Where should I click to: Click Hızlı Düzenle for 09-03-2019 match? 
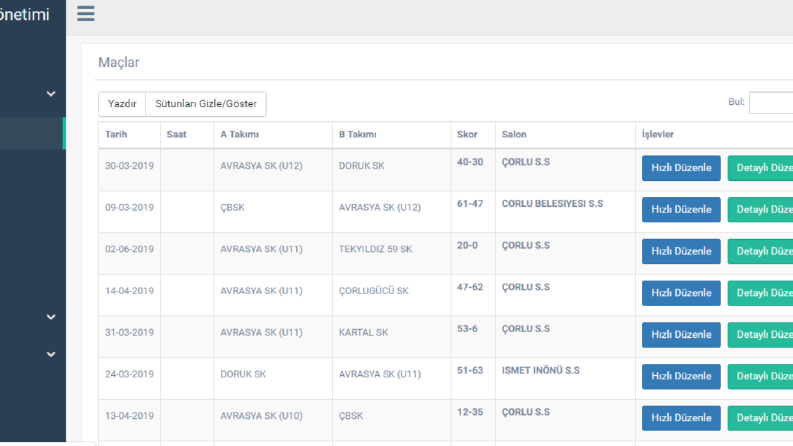[x=681, y=209]
